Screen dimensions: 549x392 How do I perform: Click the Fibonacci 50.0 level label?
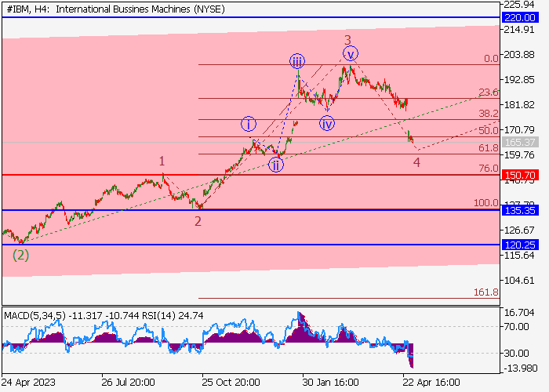click(489, 131)
